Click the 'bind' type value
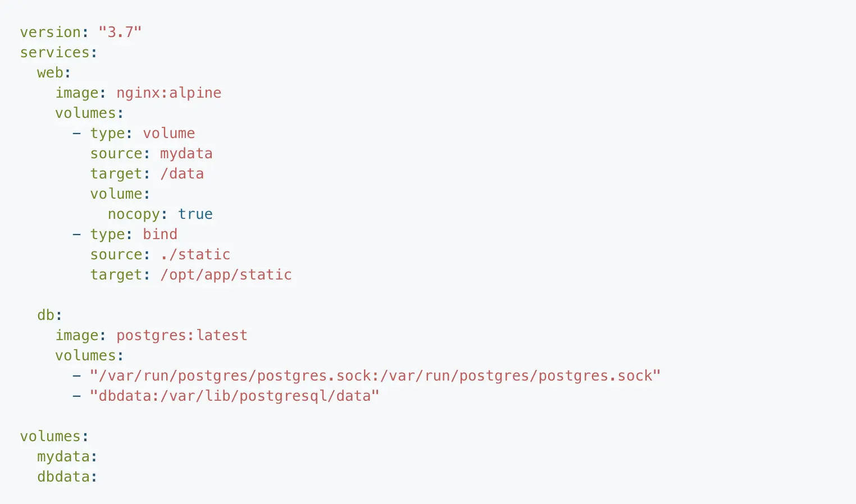Image resolution: width=856 pixels, height=504 pixels. pos(160,234)
